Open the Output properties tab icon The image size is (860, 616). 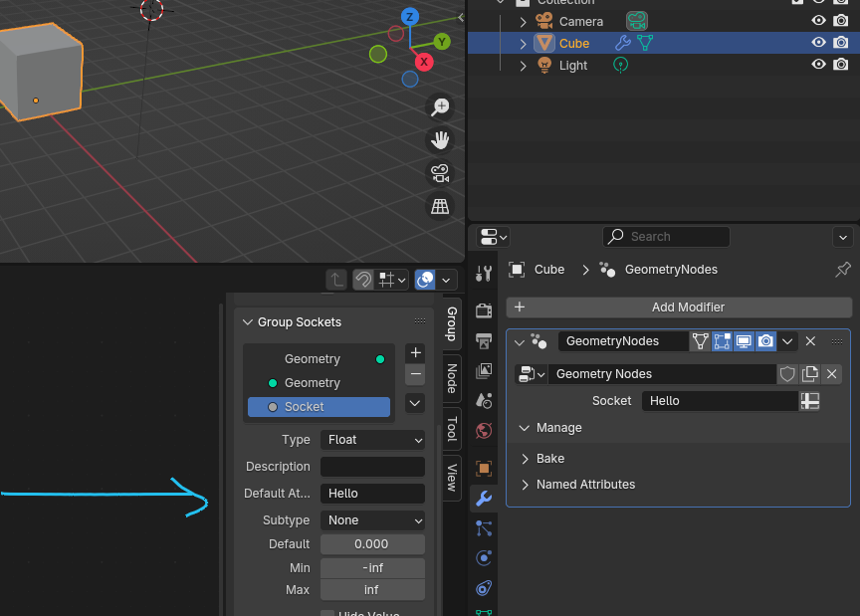484,340
